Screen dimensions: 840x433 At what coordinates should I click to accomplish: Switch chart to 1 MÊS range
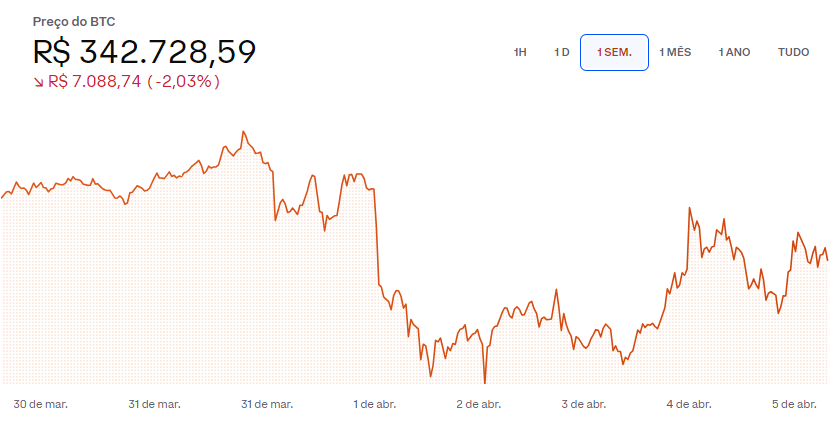(x=675, y=52)
